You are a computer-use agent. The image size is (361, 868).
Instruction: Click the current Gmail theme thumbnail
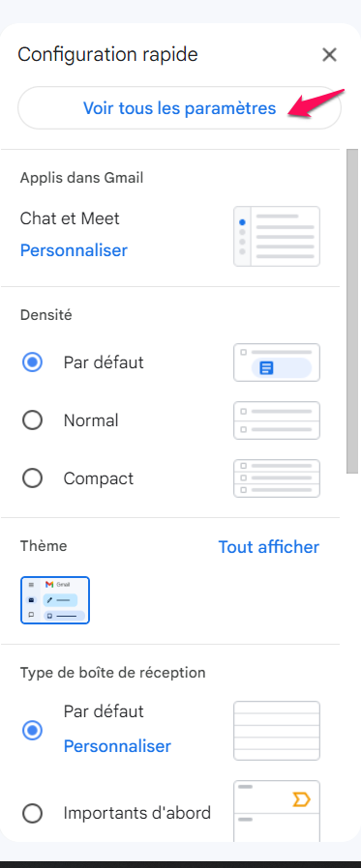point(55,600)
